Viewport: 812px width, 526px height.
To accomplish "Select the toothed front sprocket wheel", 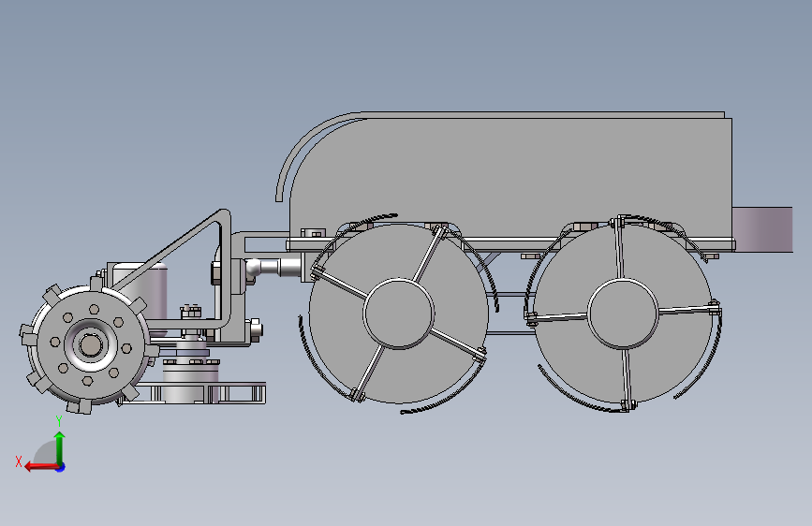I will pyautogui.click(x=89, y=345).
